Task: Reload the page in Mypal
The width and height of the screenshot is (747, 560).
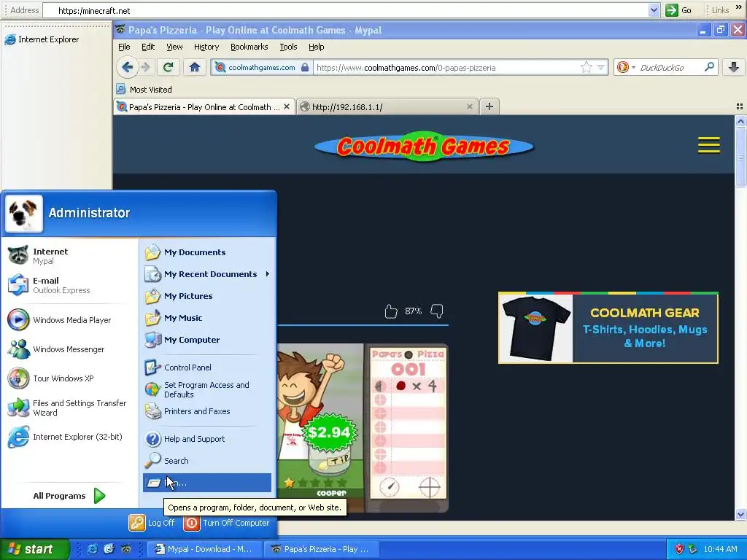Action: [168, 67]
